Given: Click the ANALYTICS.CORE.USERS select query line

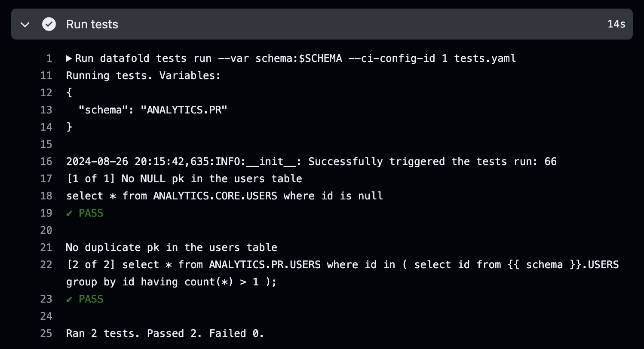Looking at the screenshot, I should tap(224, 196).
